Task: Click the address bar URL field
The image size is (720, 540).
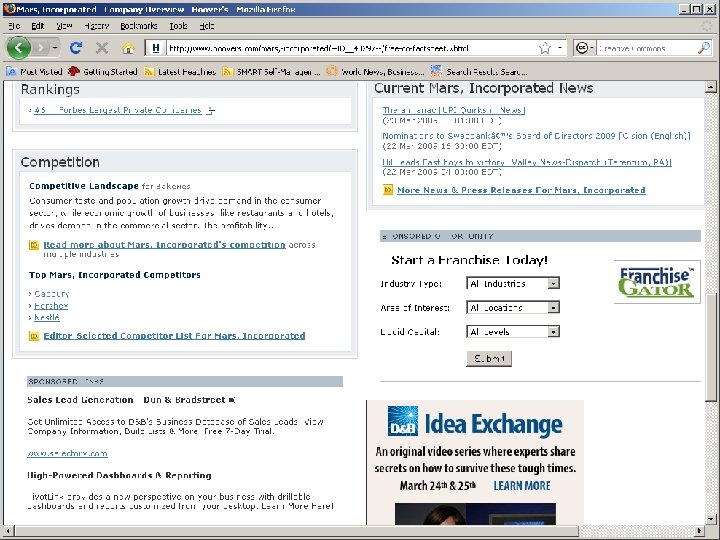Action: [x=351, y=48]
